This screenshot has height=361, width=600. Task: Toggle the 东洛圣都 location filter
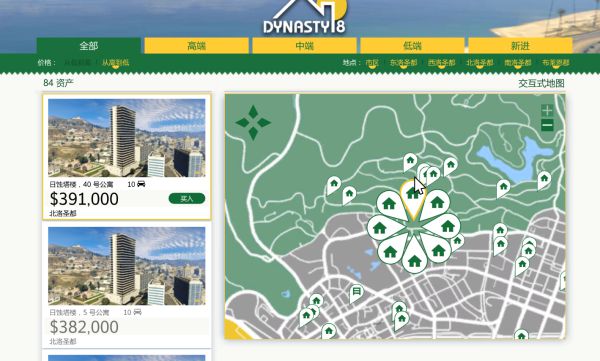[403, 63]
